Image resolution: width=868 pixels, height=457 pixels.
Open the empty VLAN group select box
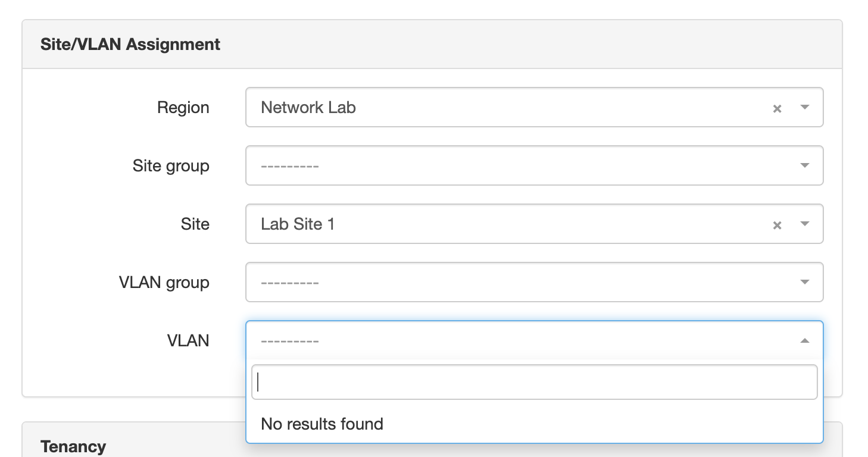click(535, 282)
